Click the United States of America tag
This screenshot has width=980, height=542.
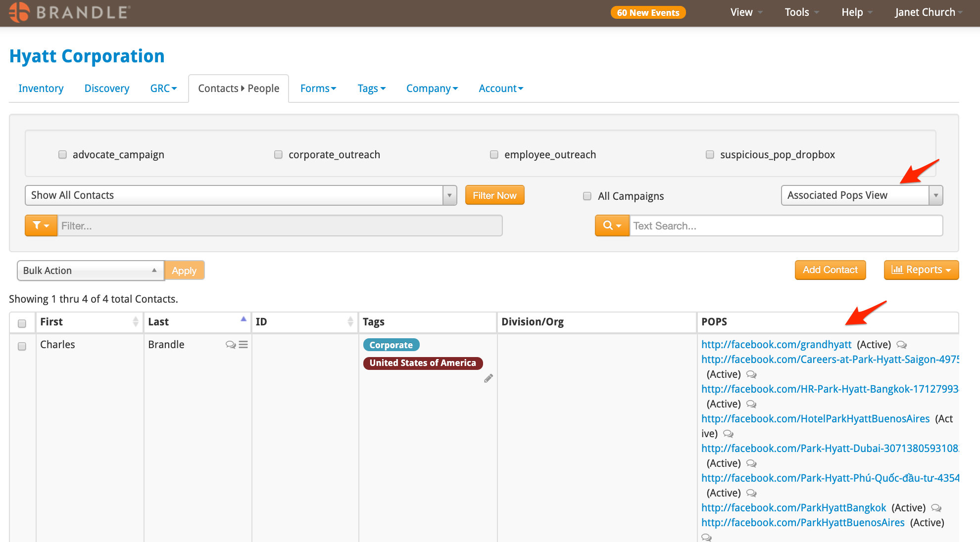(x=423, y=363)
